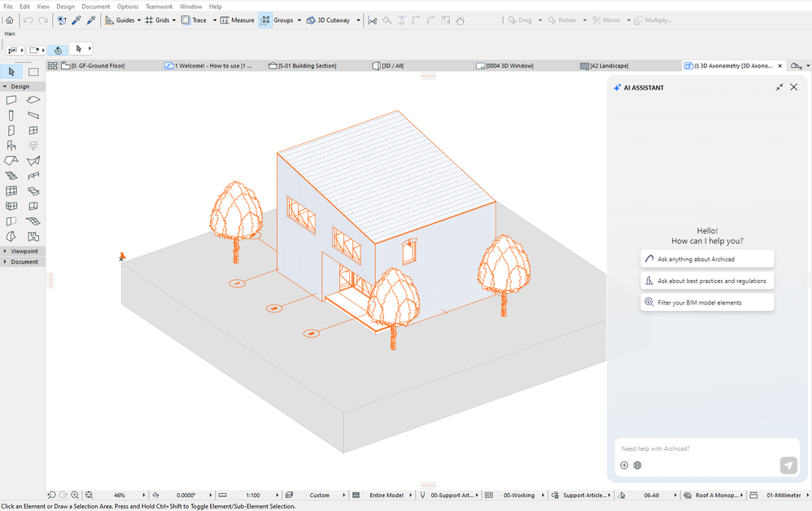The height and width of the screenshot is (511, 812).
Task: Open the Teamwork menu
Action: click(x=159, y=7)
